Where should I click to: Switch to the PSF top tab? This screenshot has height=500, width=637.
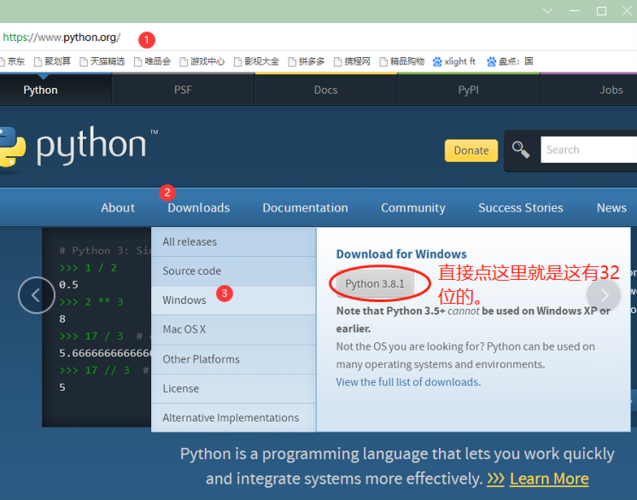click(x=183, y=90)
